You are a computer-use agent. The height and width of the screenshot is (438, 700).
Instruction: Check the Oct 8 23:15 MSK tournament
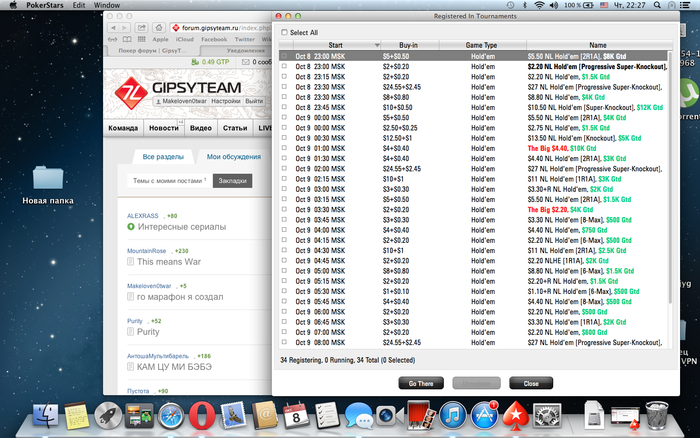284,76
